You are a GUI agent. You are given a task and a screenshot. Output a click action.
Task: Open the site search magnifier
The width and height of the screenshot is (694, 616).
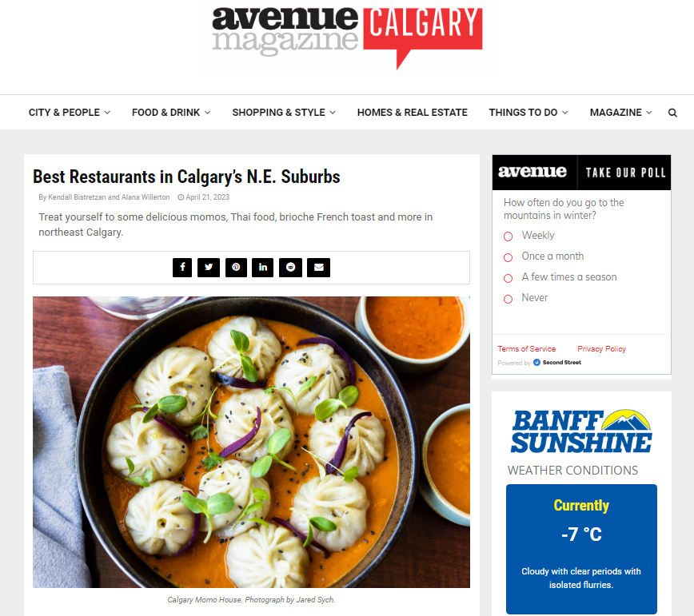pos(672,113)
